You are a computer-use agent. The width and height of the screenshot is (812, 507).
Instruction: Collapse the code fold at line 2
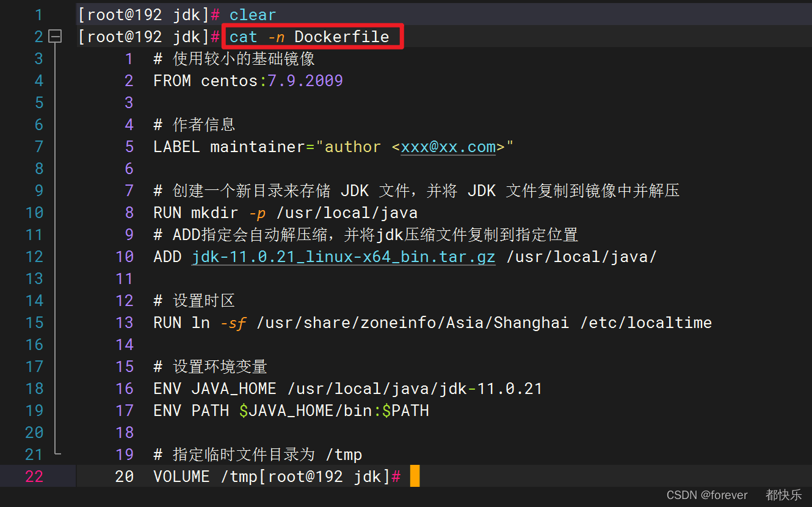click(x=56, y=37)
